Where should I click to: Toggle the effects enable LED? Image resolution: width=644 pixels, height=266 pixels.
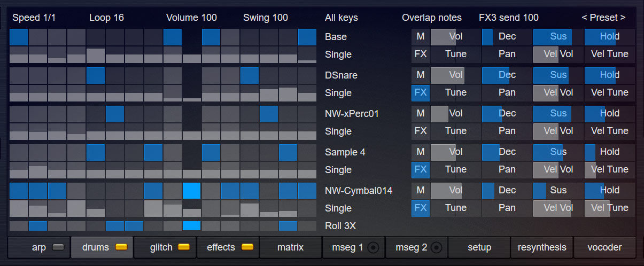247,247
